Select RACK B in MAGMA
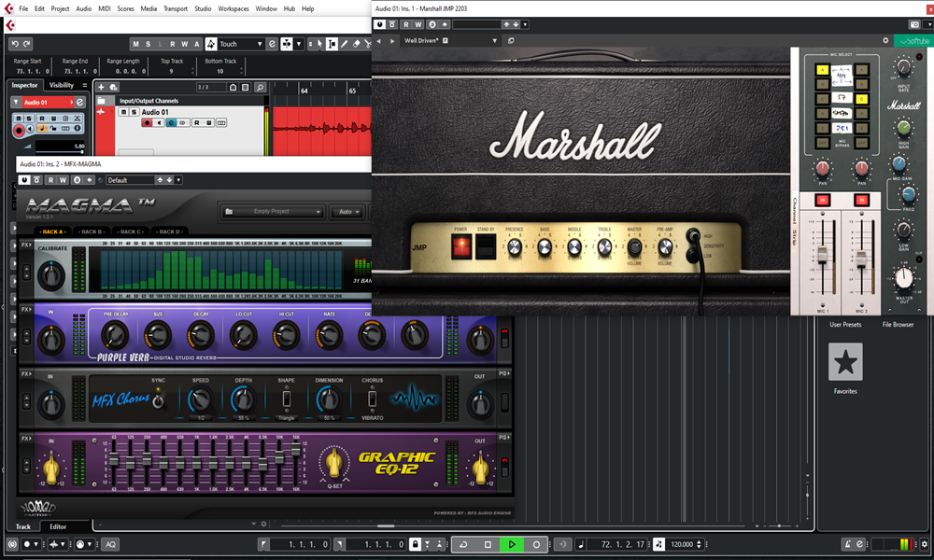The width and height of the screenshot is (934, 560). click(92, 231)
